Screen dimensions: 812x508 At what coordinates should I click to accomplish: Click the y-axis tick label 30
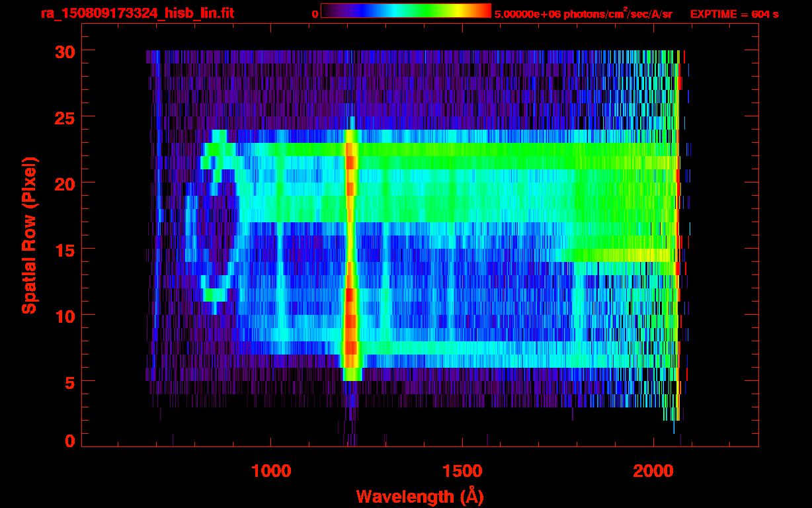65,51
